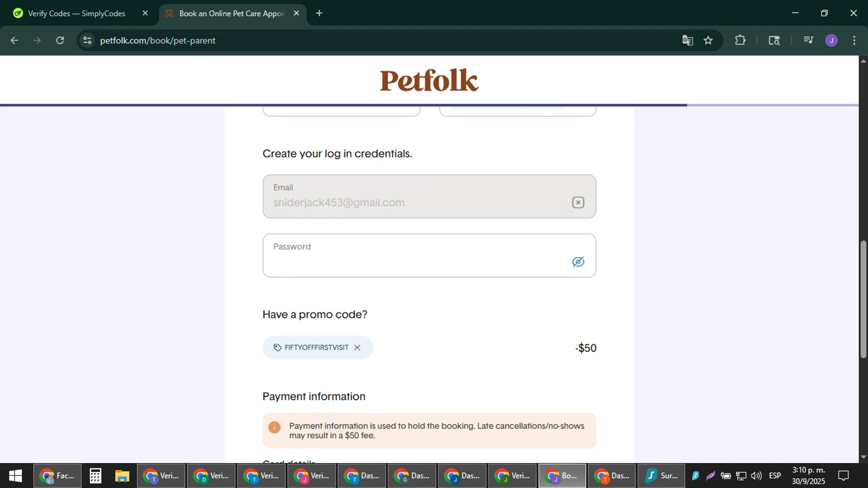The width and height of the screenshot is (868, 488).
Task: Open the Fac... Chrome taskbar window
Action: click(x=57, y=476)
